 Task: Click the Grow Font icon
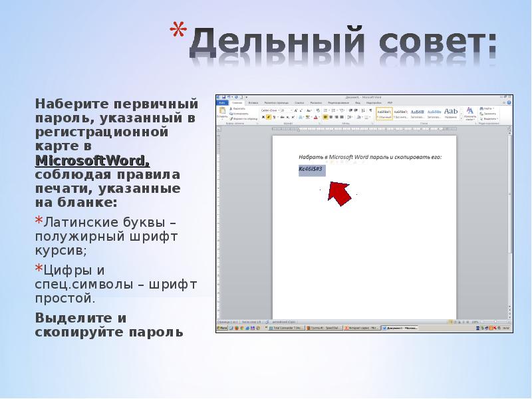pos(296,110)
